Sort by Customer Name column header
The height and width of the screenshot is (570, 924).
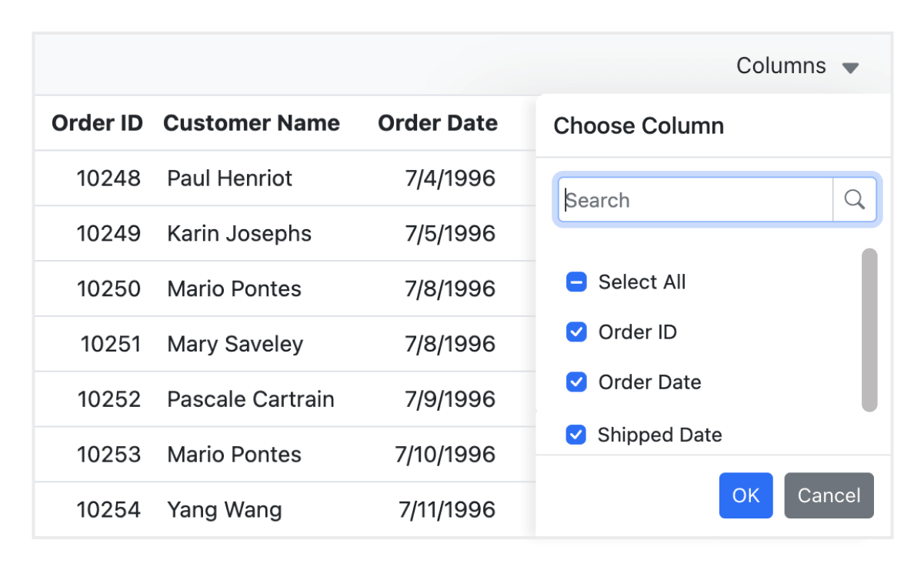252,123
